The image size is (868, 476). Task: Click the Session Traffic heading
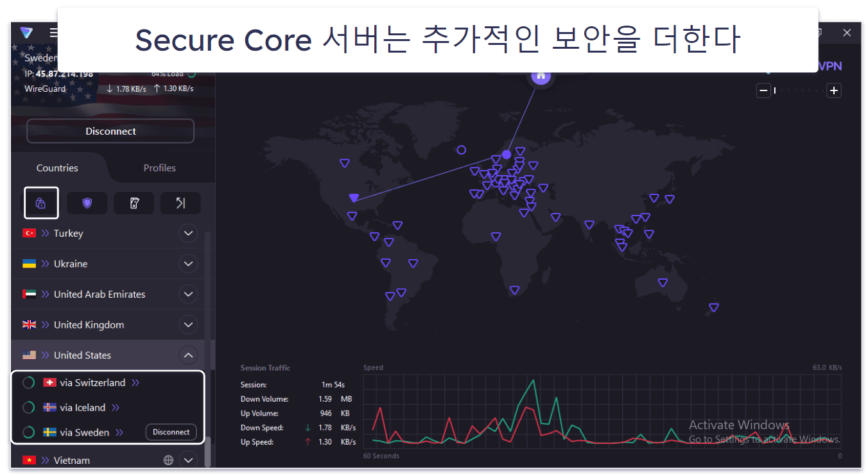(x=265, y=368)
